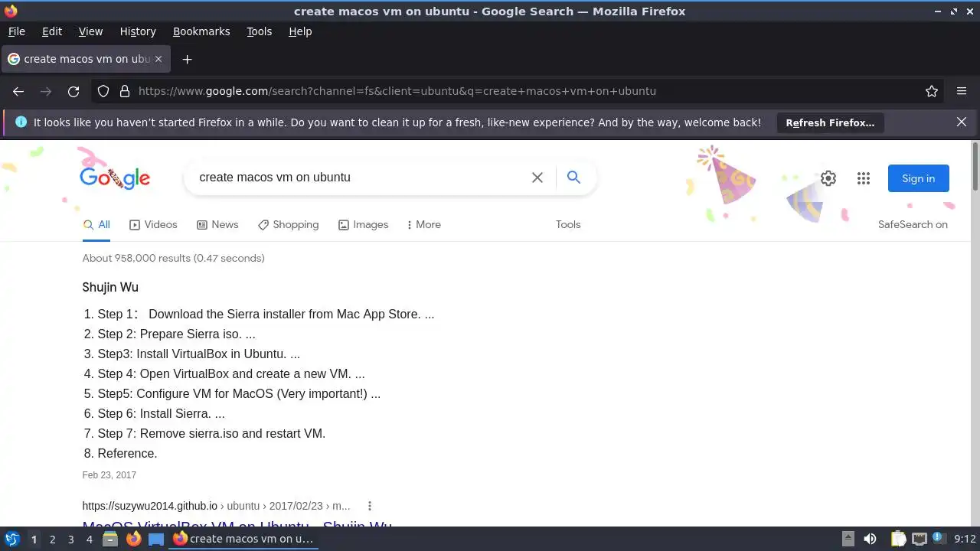Click Refresh Firefox… button
The image size is (980, 551).
tap(830, 122)
